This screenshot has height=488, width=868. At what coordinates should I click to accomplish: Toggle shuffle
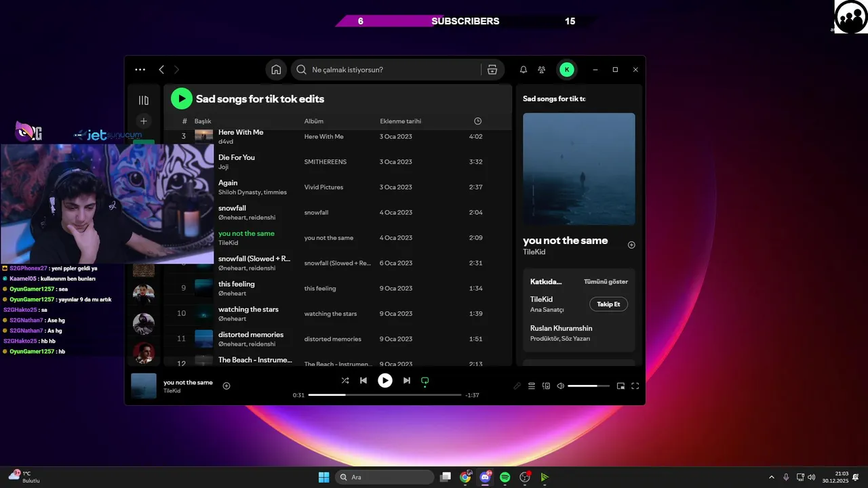click(x=345, y=380)
